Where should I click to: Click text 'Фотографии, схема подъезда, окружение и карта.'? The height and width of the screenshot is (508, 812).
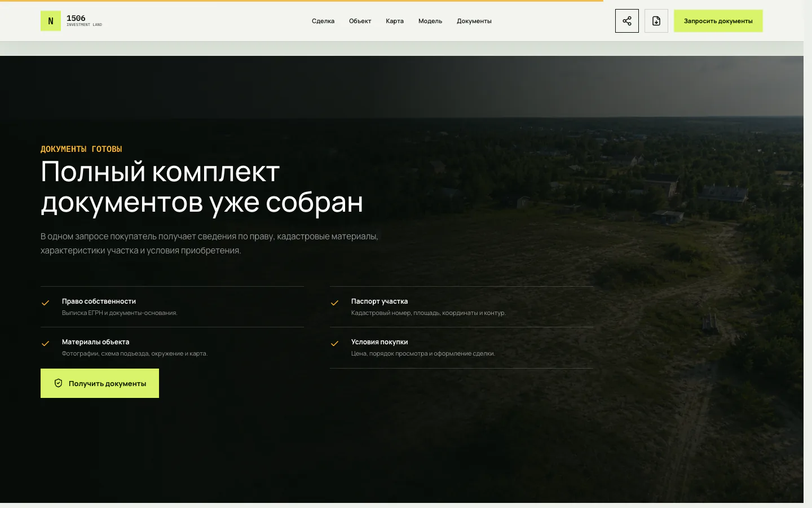[135, 353]
